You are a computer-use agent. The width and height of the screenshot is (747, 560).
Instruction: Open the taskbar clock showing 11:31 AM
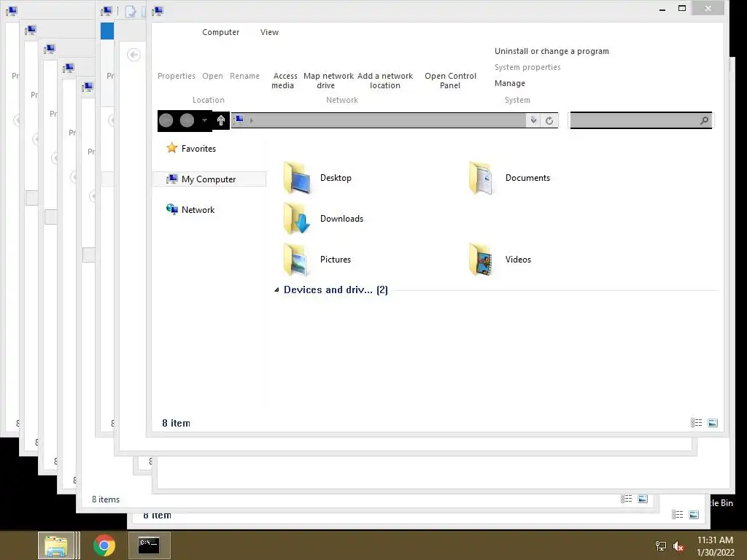(715, 546)
